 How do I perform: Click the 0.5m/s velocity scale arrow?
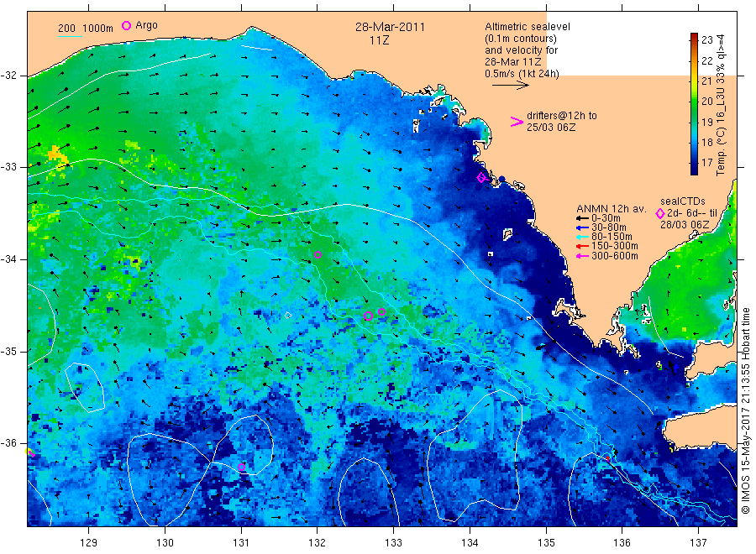[x=511, y=86]
